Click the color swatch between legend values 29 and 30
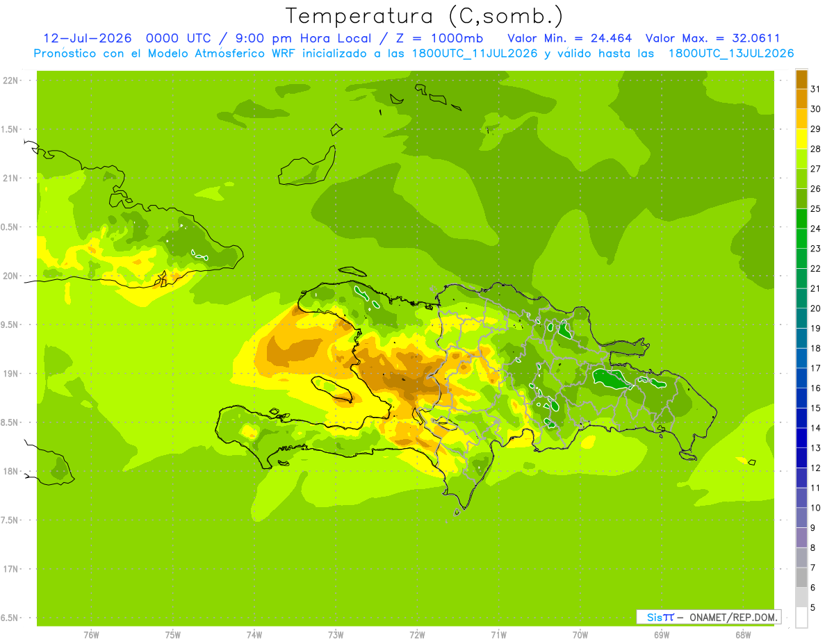 coord(801,119)
